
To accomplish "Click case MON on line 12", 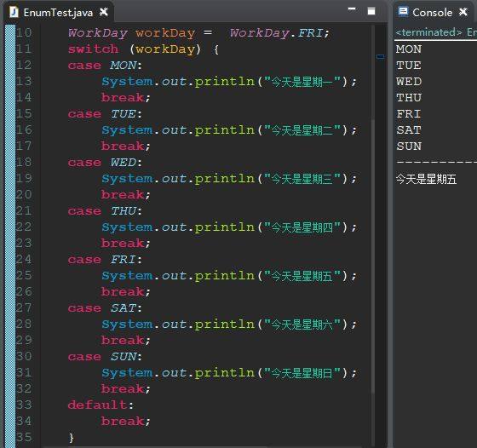I will point(105,65).
